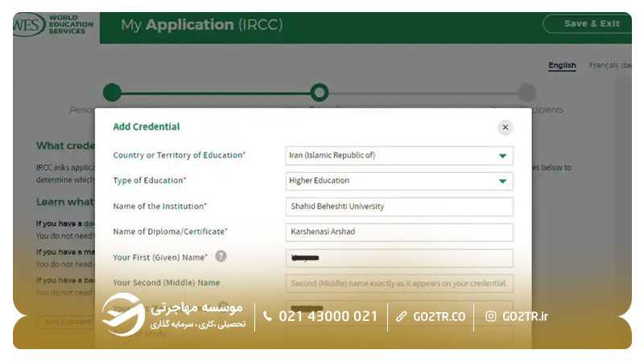This screenshot has height=362, width=644.
Task: Click the 021 43000 021 phone number
Action: pos(328,316)
